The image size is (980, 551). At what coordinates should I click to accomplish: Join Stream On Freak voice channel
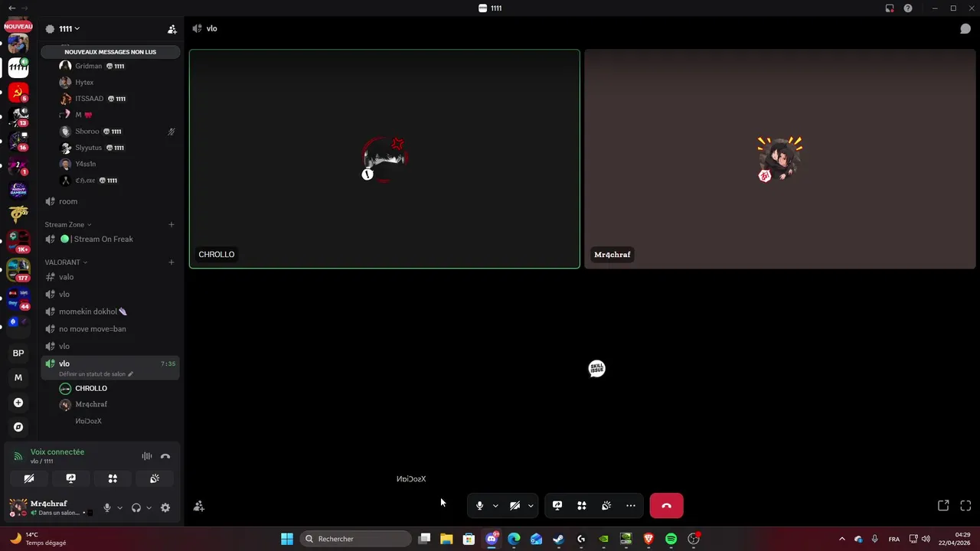(x=110, y=239)
